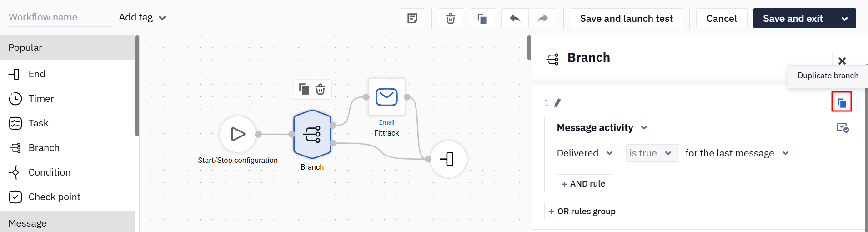Select the Check point item label in sidebar

coord(55,197)
